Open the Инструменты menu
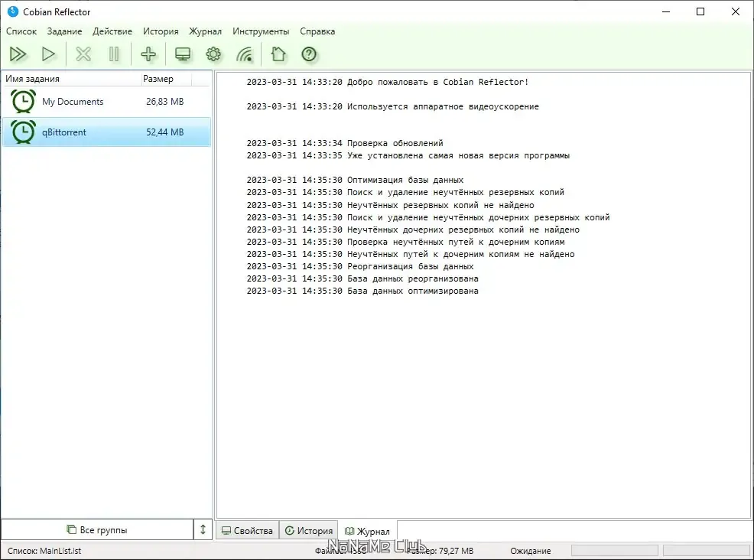Image resolution: width=754 pixels, height=560 pixels. coord(261,31)
